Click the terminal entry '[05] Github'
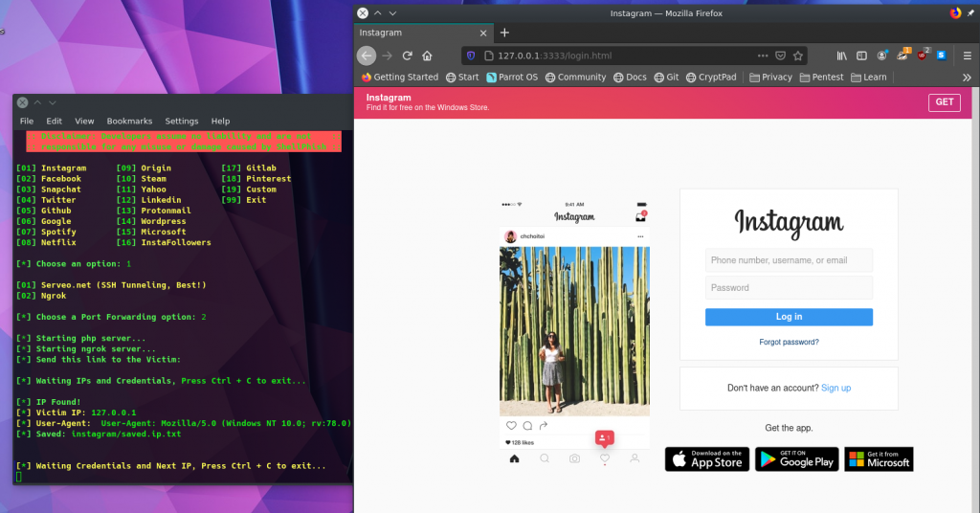The image size is (980, 513). pos(44,211)
